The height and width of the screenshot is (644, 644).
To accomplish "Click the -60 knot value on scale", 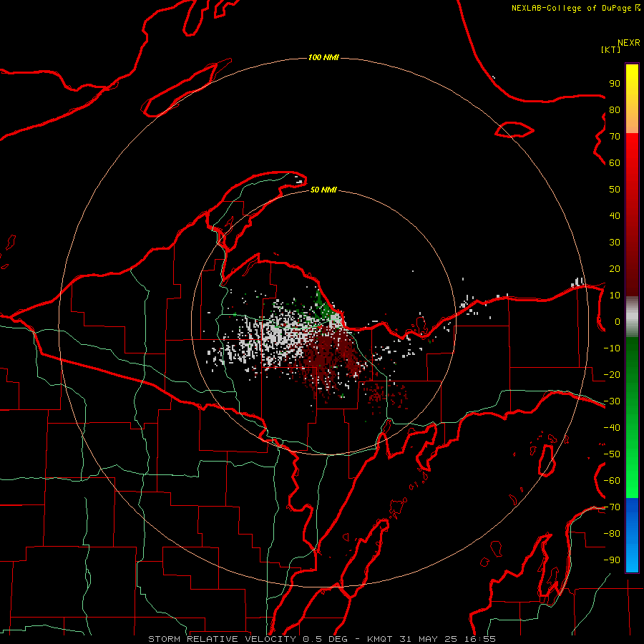I will (x=612, y=481).
